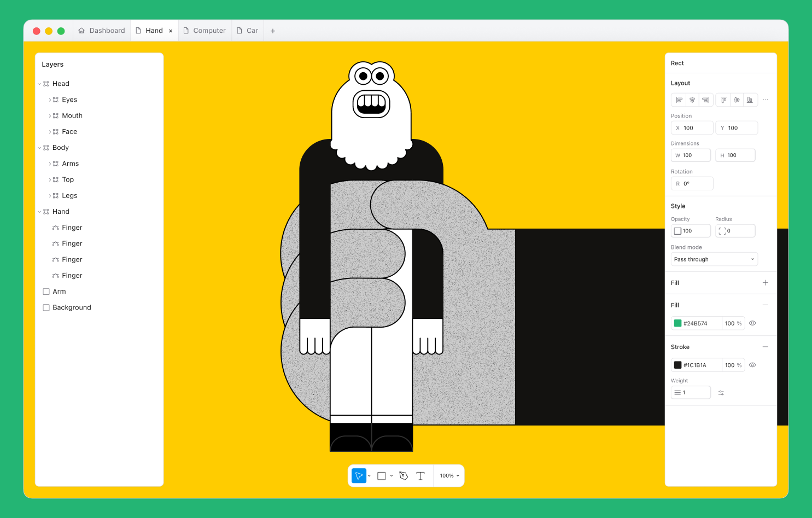The image size is (812, 518).
Task: Expand the Mouth layer group
Action: (x=50, y=116)
